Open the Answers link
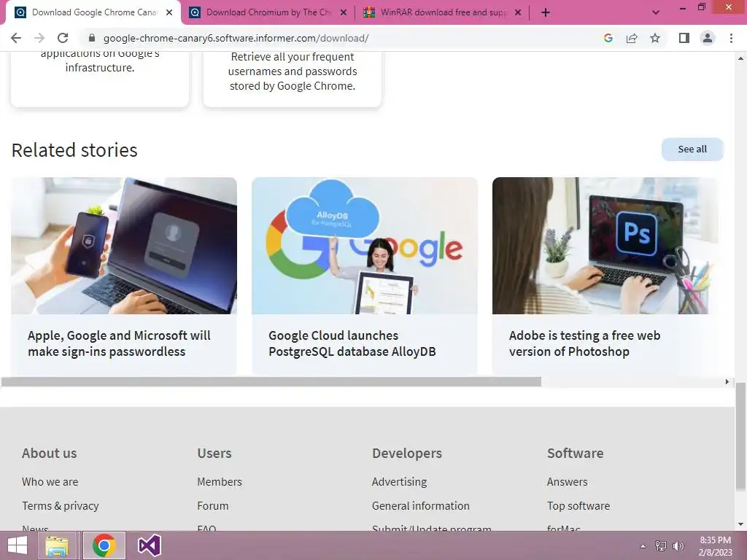 [568, 482]
